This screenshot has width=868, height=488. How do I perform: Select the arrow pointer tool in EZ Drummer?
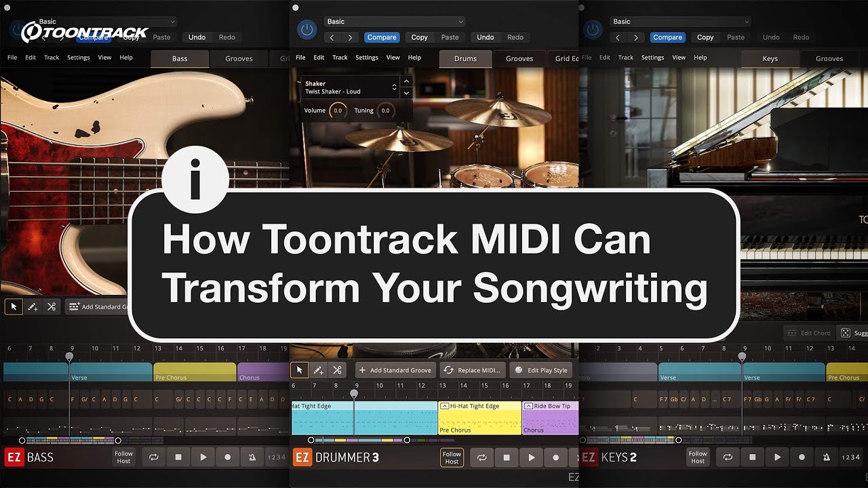pos(299,370)
